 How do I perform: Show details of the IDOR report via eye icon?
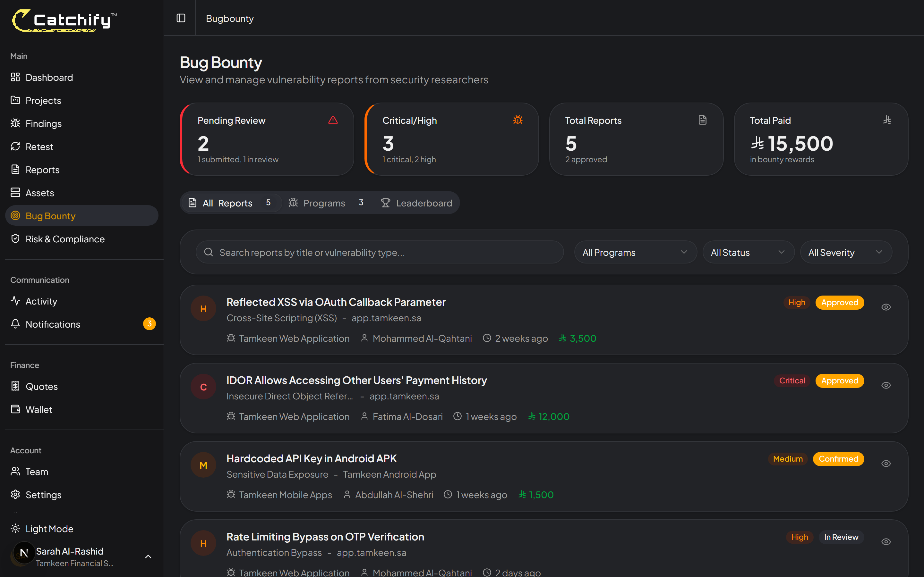886,385
